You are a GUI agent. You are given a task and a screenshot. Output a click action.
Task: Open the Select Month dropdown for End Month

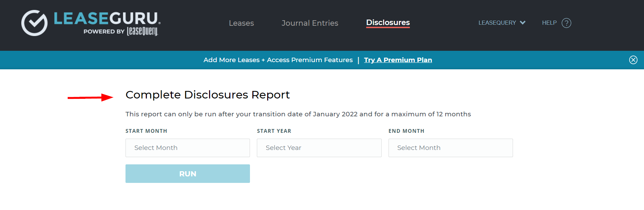point(450,148)
